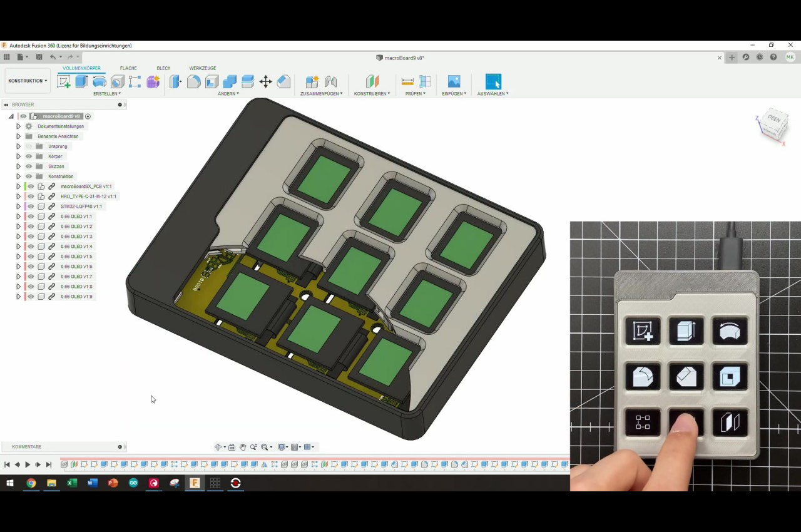This screenshot has width=801, height=532.
Task: Click the Pan hand icon in navigation bar
Action: [243, 447]
